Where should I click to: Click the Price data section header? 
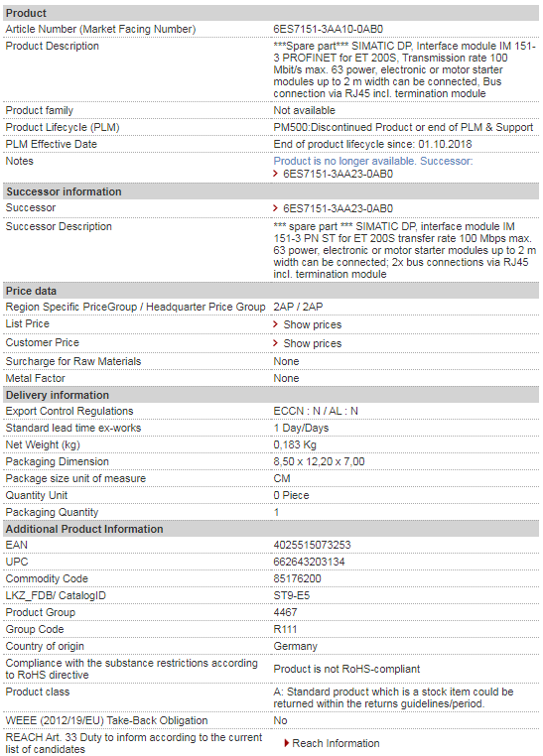pos(271,291)
